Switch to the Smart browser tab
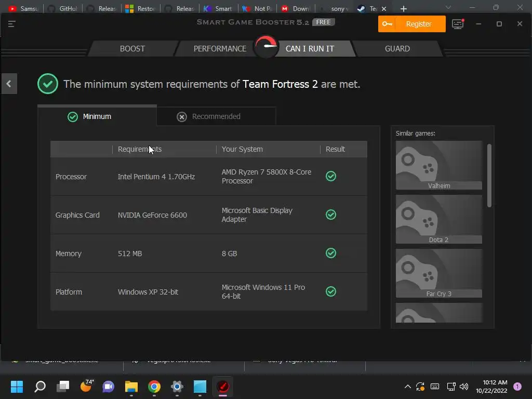 [218, 8]
